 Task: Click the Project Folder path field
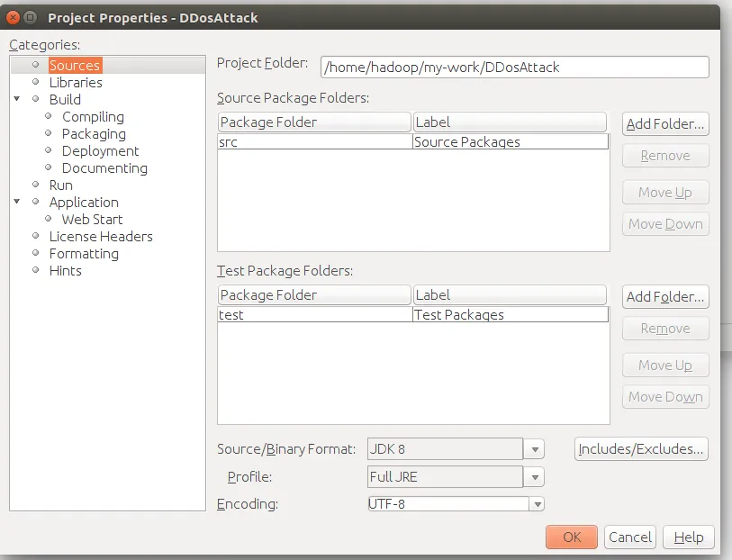515,68
